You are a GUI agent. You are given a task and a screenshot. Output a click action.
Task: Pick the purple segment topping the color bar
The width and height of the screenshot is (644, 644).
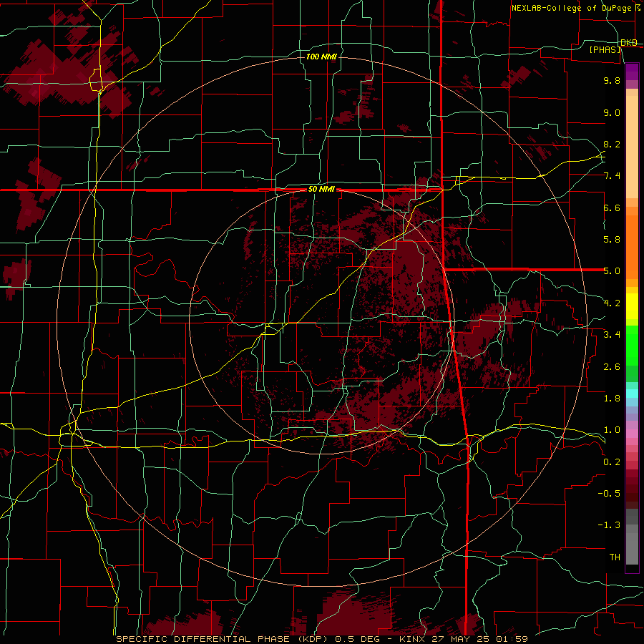coord(632,72)
